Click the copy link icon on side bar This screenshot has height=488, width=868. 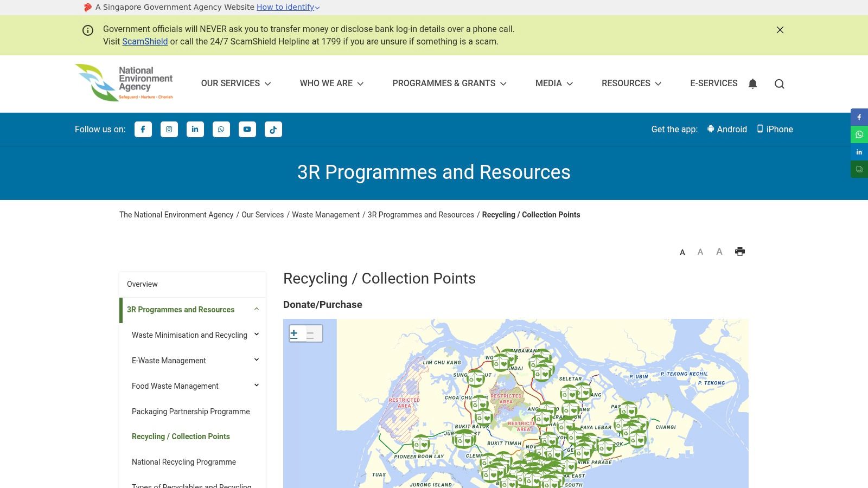859,169
